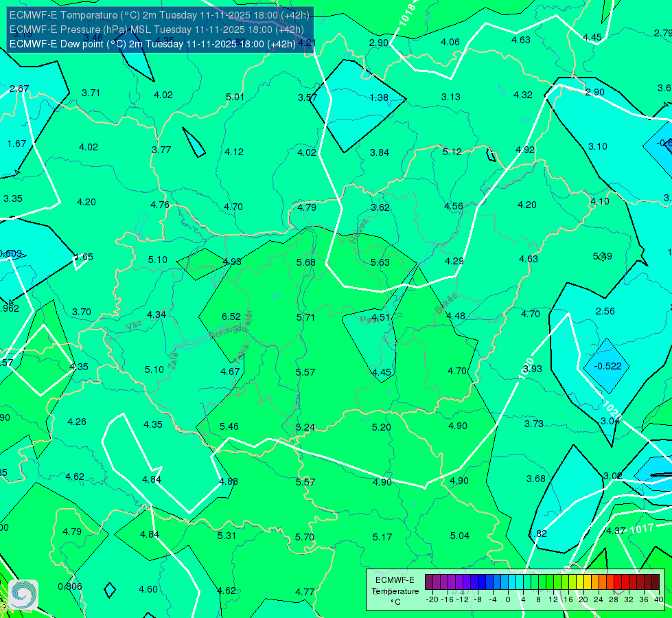Select the Pressure MSL layer title line

(x=157, y=30)
